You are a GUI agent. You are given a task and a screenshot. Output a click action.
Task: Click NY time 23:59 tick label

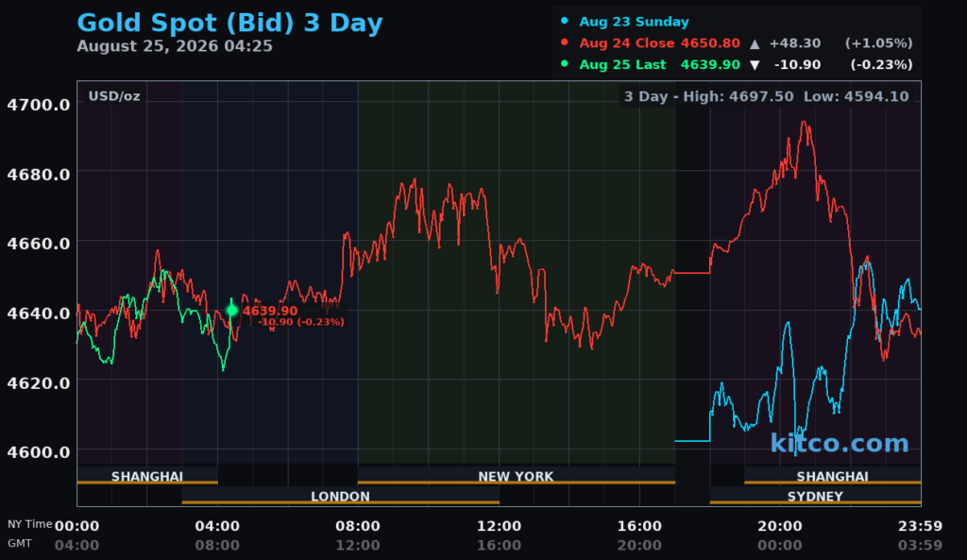920,526
